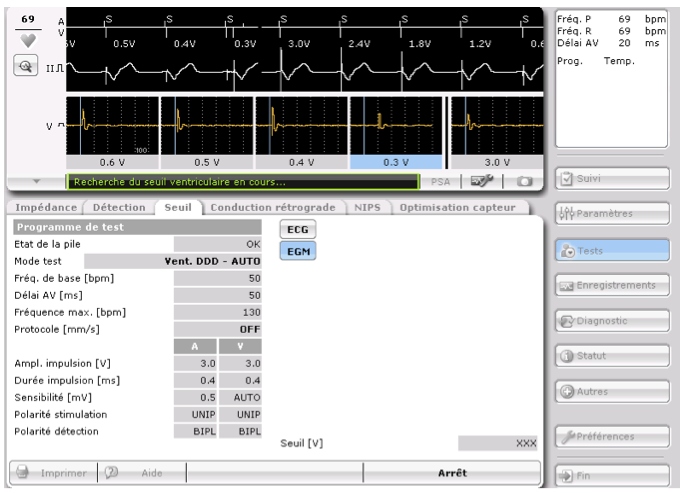Screen dimensions: 684x493
Task: Switch to Conduction rétrograde tab
Action: (x=273, y=207)
